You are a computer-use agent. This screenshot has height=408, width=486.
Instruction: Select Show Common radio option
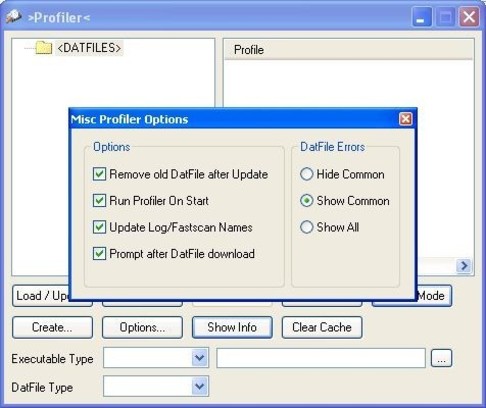[x=306, y=201]
